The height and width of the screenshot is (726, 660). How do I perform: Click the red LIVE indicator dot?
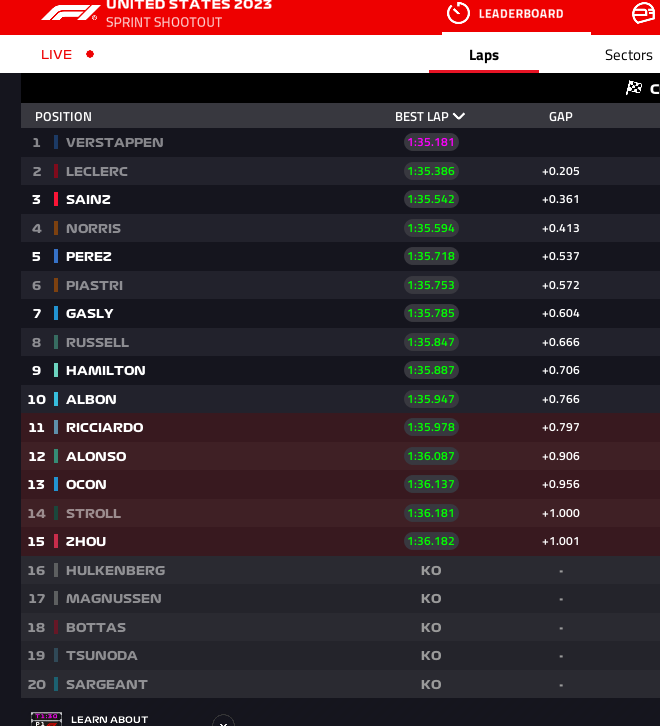90,55
